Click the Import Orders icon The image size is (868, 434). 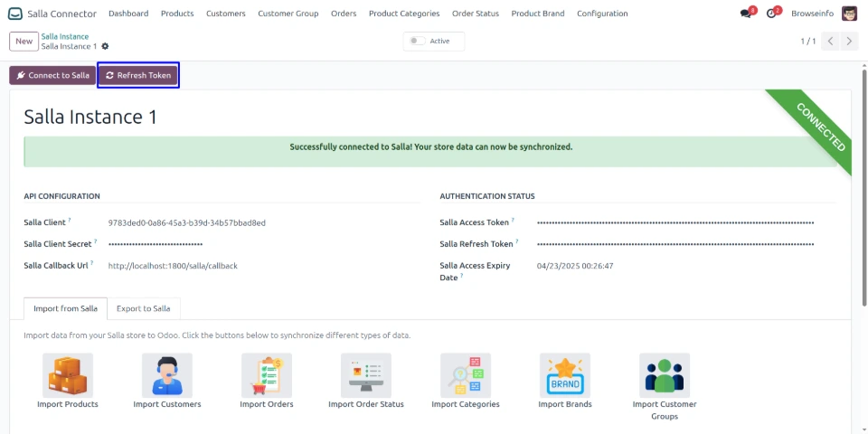[267, 375]
